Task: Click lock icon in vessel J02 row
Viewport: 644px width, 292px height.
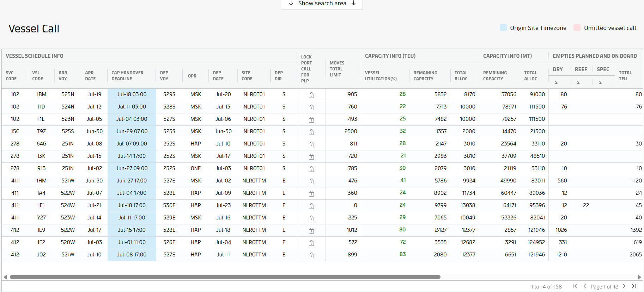Action: pyautogui.click(x=311, y=255)
